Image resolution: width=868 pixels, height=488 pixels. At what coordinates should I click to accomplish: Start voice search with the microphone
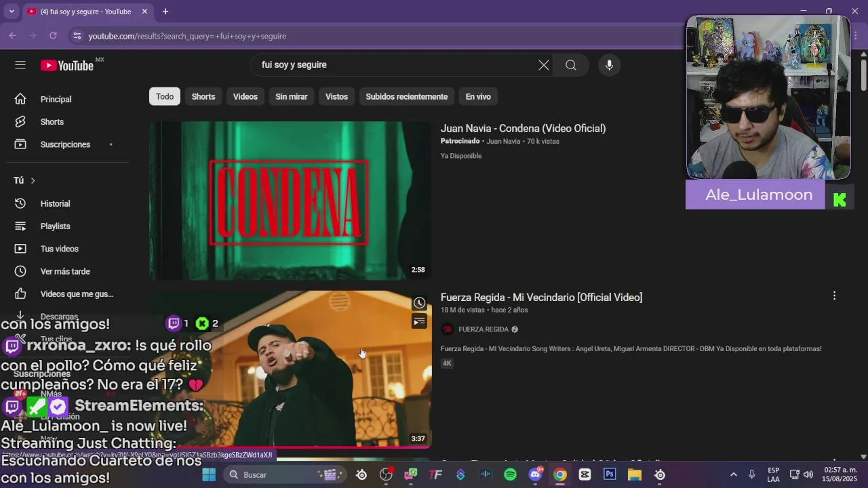point(609,65)
